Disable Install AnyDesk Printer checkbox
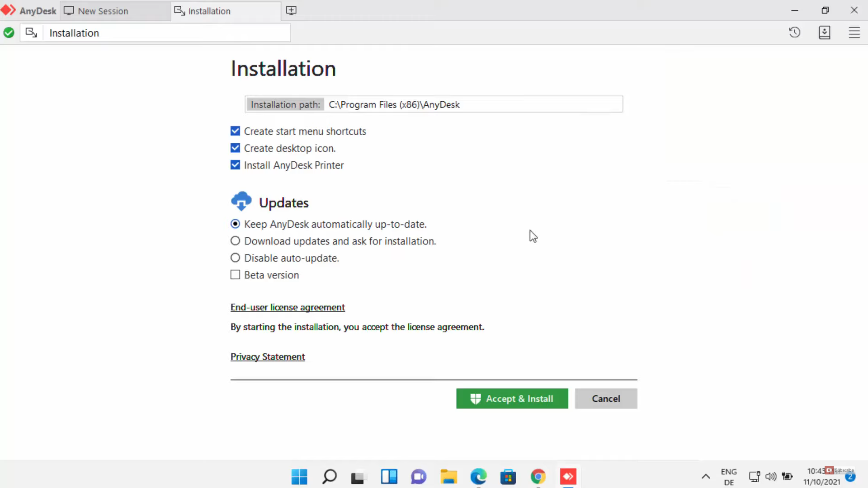This screenshot has height=488, width=868. point(235,165)
